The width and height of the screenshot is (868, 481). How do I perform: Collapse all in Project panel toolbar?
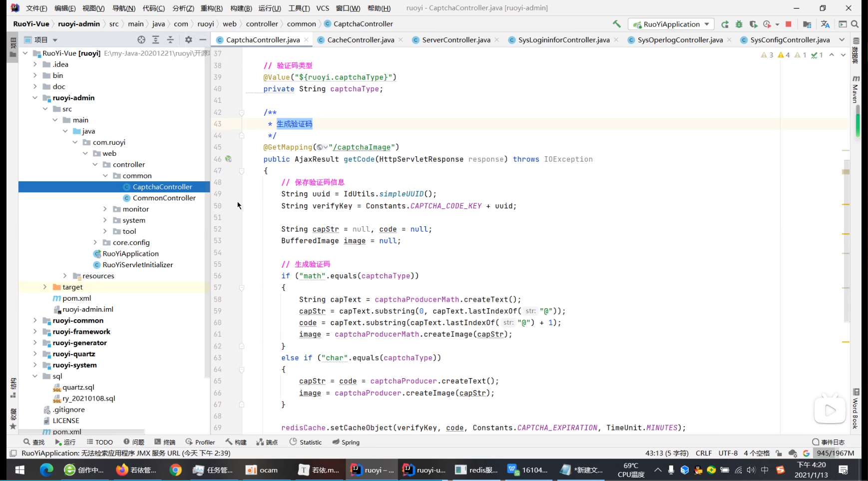pos(170,39)
